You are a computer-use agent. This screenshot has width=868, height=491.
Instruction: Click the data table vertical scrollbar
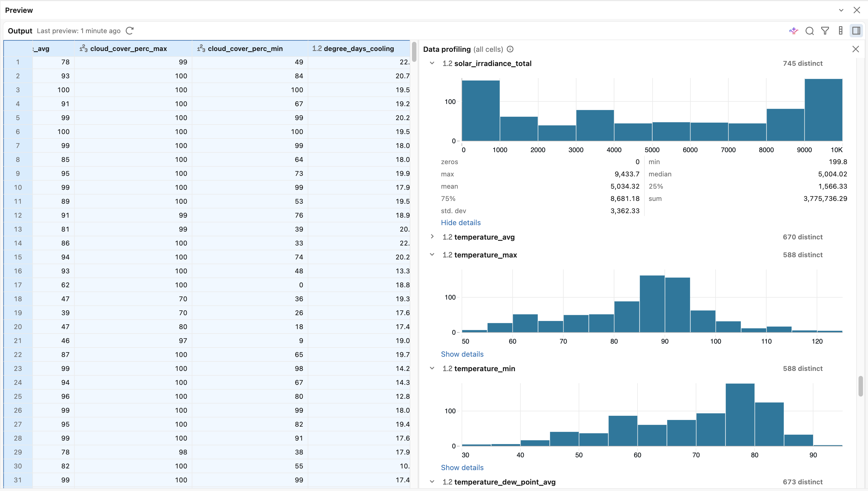(x=414, y=51)
